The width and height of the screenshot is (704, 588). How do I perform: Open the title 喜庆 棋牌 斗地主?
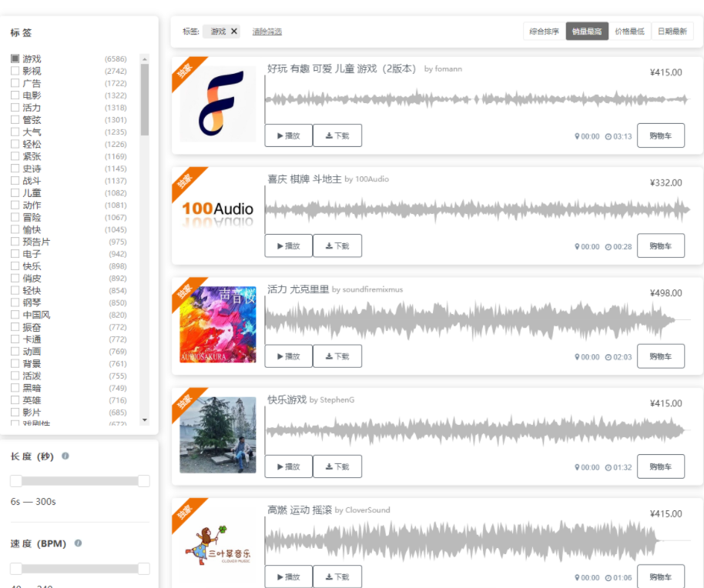304,179
